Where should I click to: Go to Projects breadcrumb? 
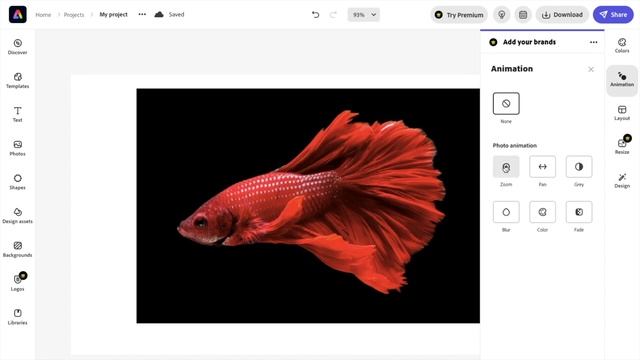74,15
